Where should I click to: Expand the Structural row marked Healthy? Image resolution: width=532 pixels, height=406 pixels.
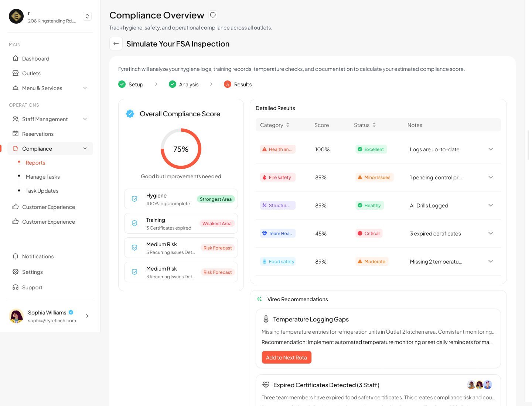click(x=491, y=205)
